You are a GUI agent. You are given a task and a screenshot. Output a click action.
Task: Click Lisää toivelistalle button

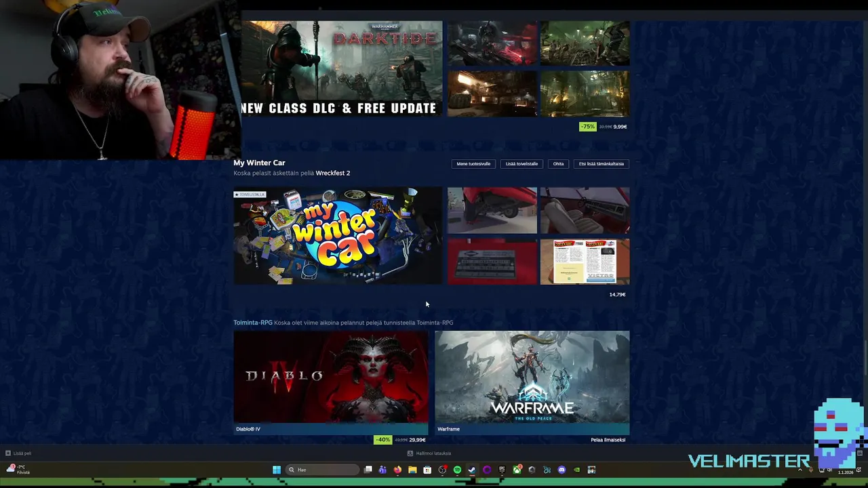pyautogui.click(x=521, y=164)
